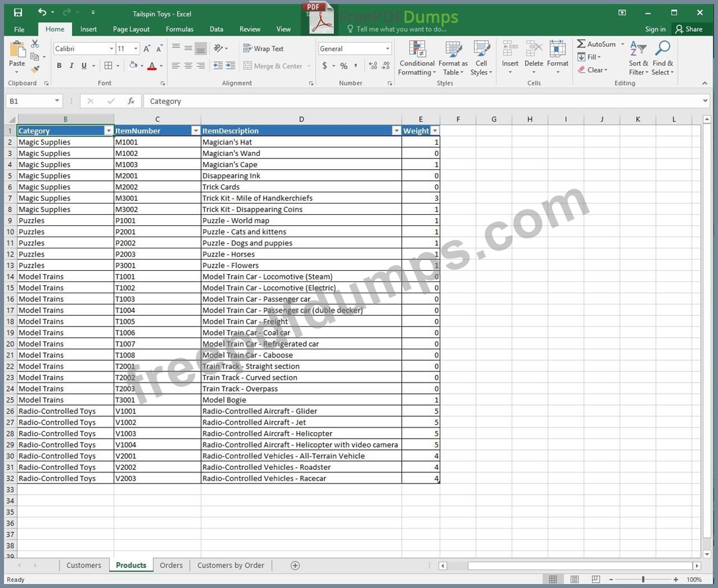Viewport: 718px width, 588px height.
Task: Click the formula bar input showing Category
Action: [425, 101]
